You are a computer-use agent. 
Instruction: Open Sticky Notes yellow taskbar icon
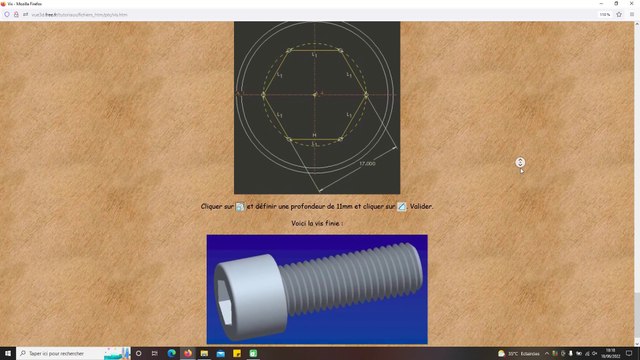click(x=237, y=353)
